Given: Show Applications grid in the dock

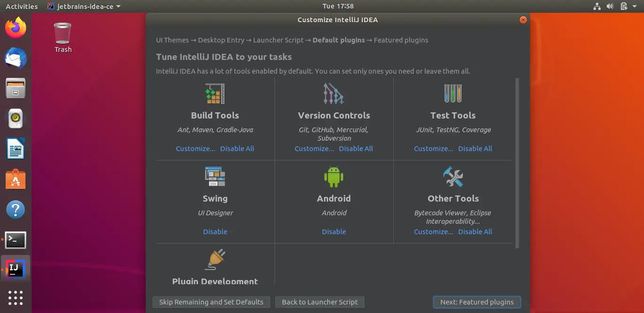Looking at the screenshot, I should (x=16, y=298).
